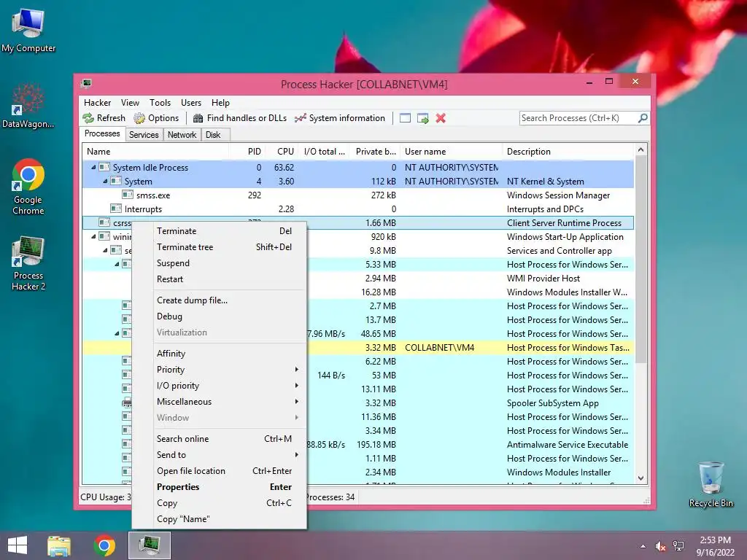Collapse the System process tree node
The image size is (747, 560).
point(105,181)
